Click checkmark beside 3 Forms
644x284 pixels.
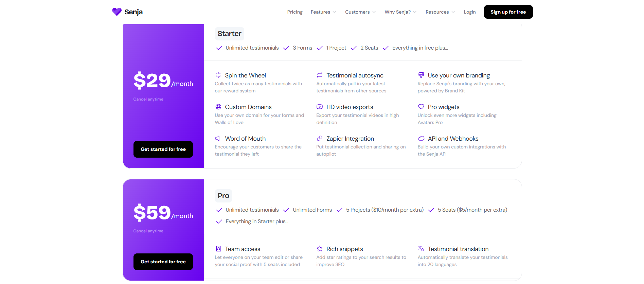286,48
